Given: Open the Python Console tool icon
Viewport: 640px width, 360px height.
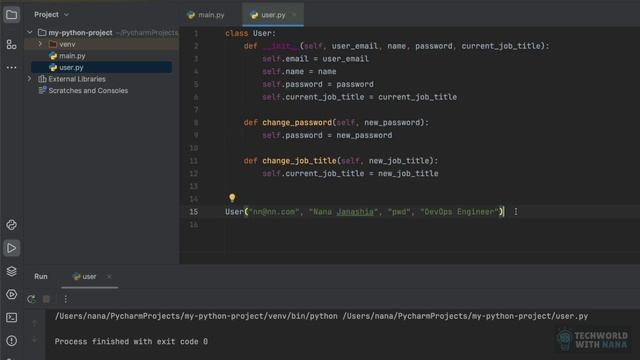Looking at the screenshot, I should [11, 225].
